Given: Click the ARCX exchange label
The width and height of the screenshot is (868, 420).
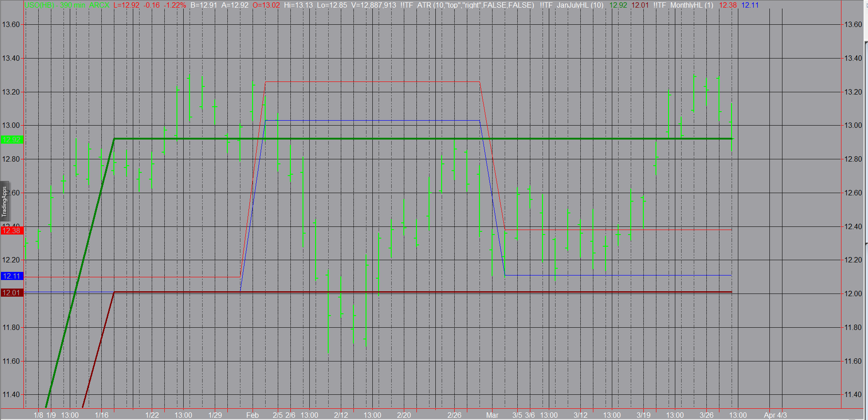Looking at the screenshot, I should (99, 5).
